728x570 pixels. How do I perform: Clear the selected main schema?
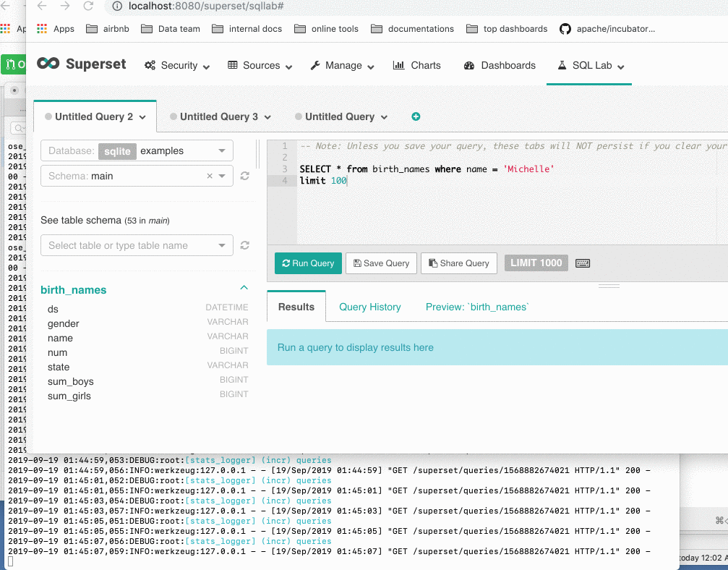tap(210, 176)
